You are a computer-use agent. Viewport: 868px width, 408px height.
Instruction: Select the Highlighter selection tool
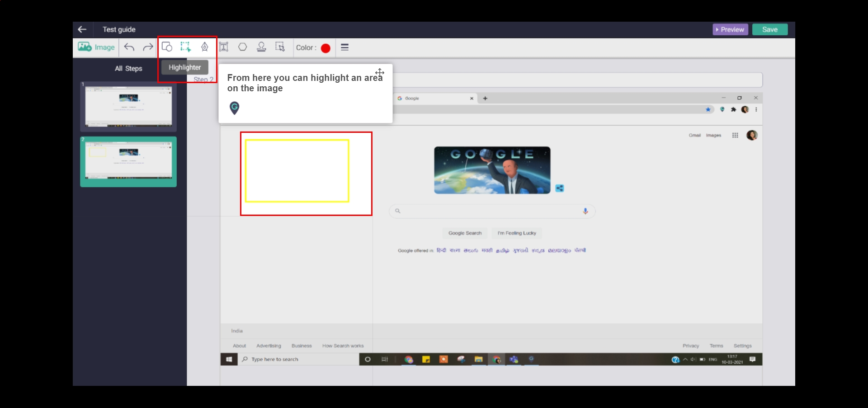(x=185, y=47)
